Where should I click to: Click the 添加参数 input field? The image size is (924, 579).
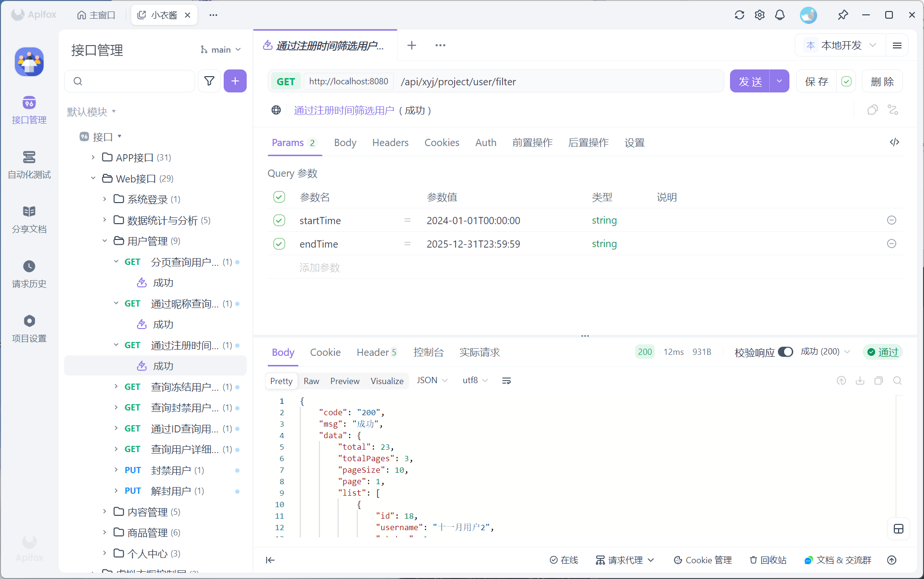click(319, 268)
